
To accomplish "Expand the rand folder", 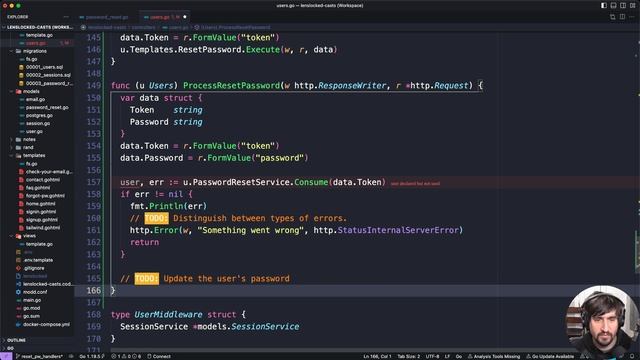I will point(28,147).
